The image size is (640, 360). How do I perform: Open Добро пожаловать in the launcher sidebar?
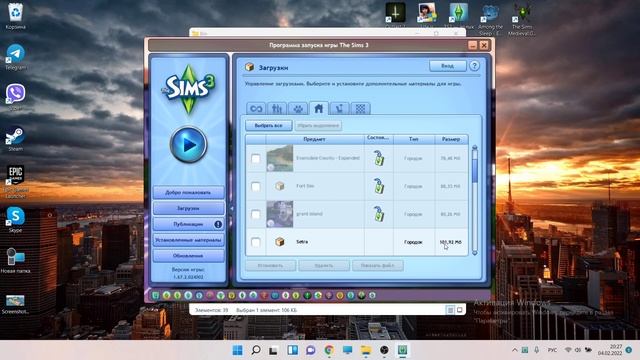click(x=189, y=192)
